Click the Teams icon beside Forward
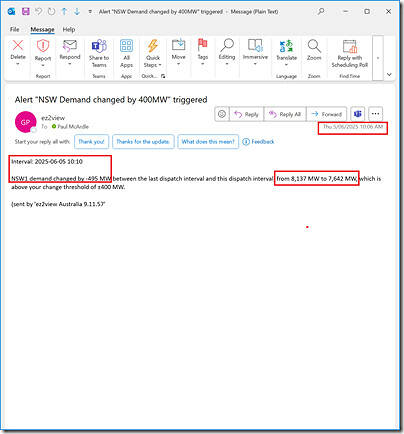 tap(358, 114)
